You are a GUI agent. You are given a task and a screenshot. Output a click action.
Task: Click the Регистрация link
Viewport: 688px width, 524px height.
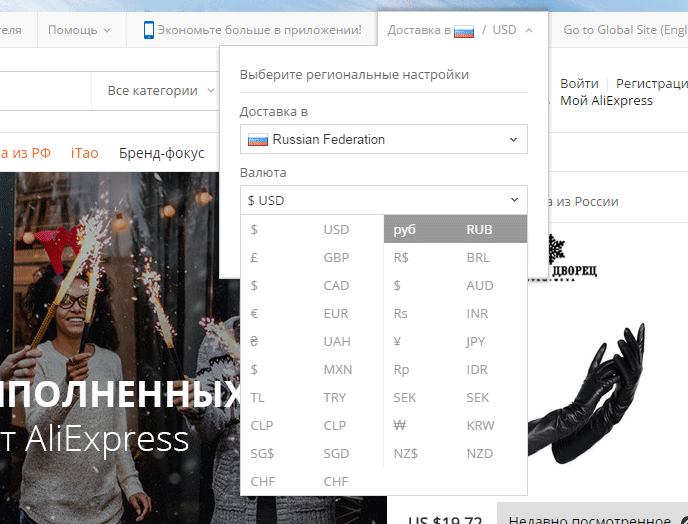[652, 83]
